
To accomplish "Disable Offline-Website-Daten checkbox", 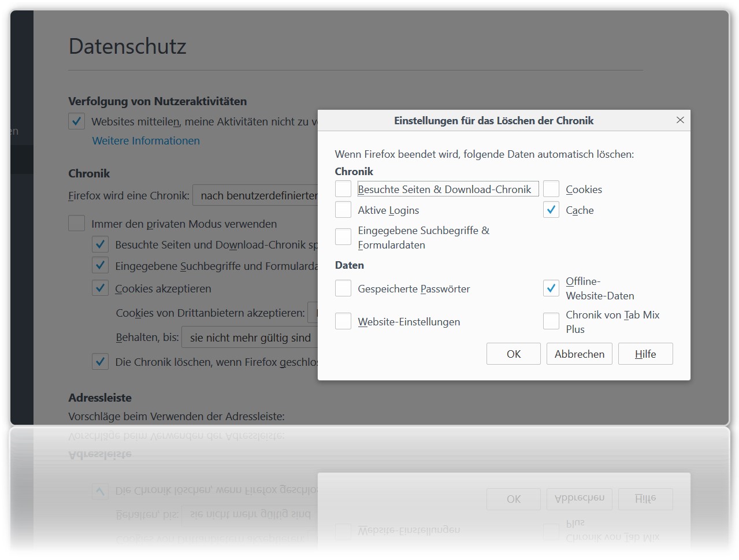I will pos(551,288).
